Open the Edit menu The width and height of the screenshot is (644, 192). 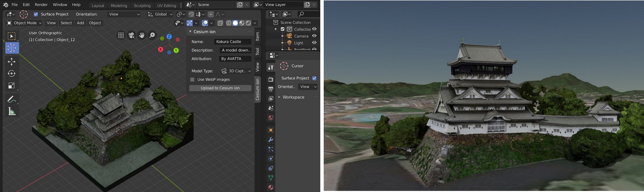click(26, 5)
